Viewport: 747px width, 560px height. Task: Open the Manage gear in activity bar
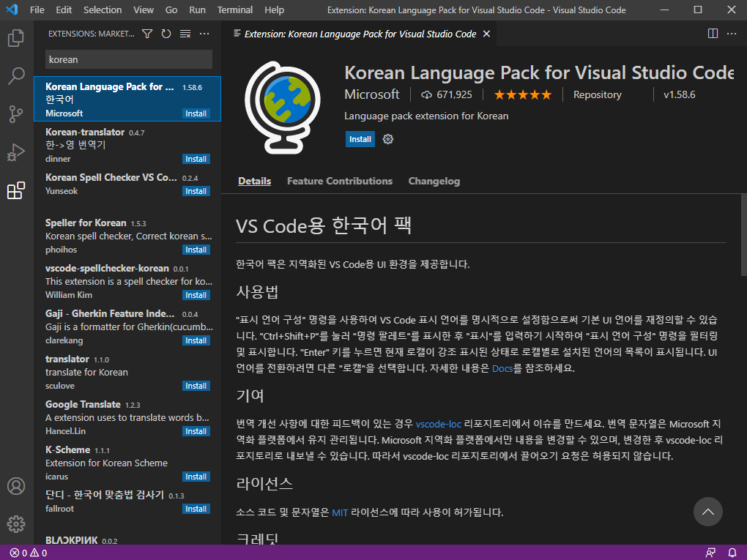point(16,524)
